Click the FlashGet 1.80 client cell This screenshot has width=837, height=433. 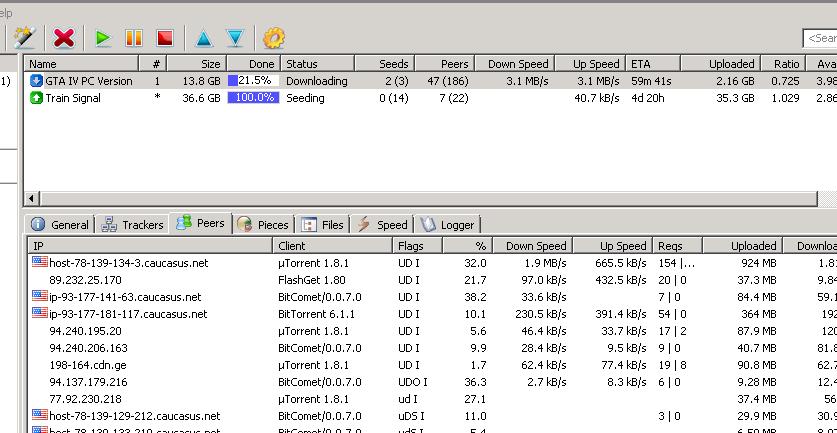pos(312,280)
